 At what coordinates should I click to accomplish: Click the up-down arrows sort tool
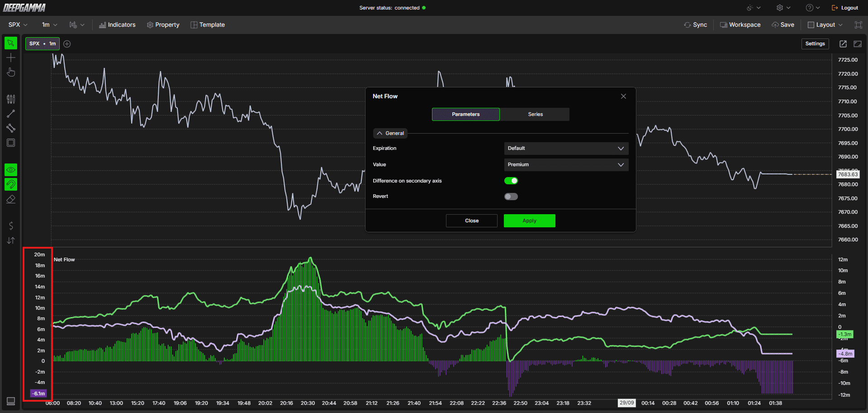click(x=11, y=240)
